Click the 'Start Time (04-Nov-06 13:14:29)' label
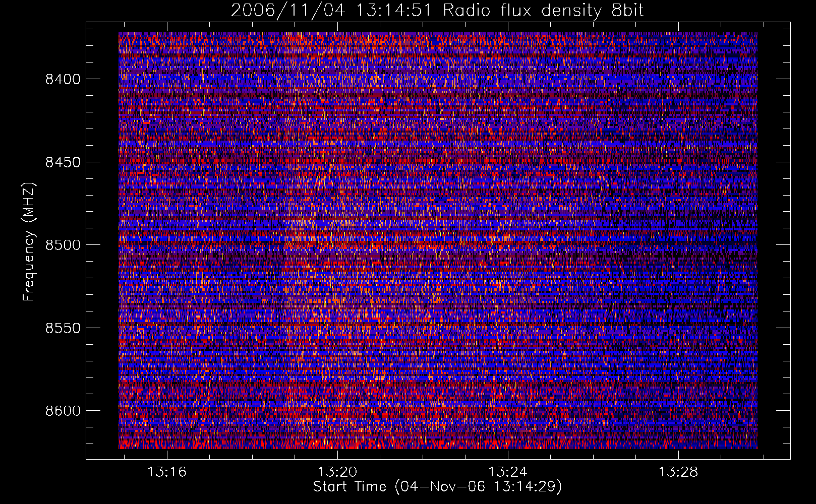This screenshot has width=816, height=504. click(x=437, y=487)
